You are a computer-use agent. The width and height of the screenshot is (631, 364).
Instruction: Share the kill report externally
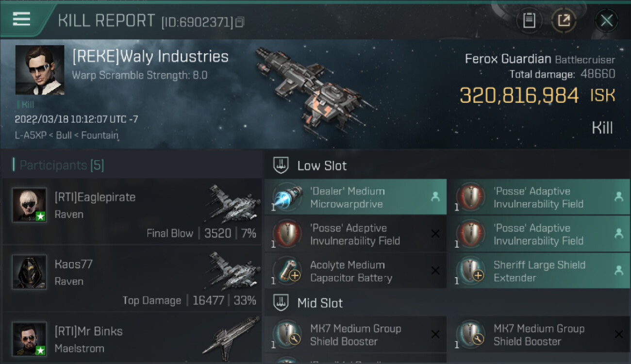tap(564, 20)
